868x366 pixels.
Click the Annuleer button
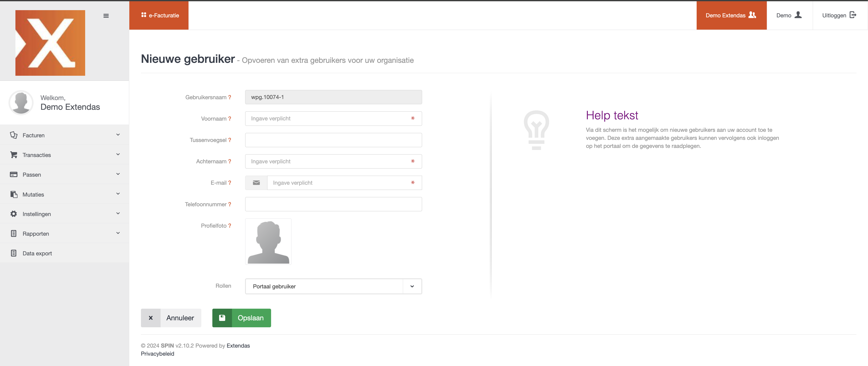pyautogui.click(x=171, y=318)
